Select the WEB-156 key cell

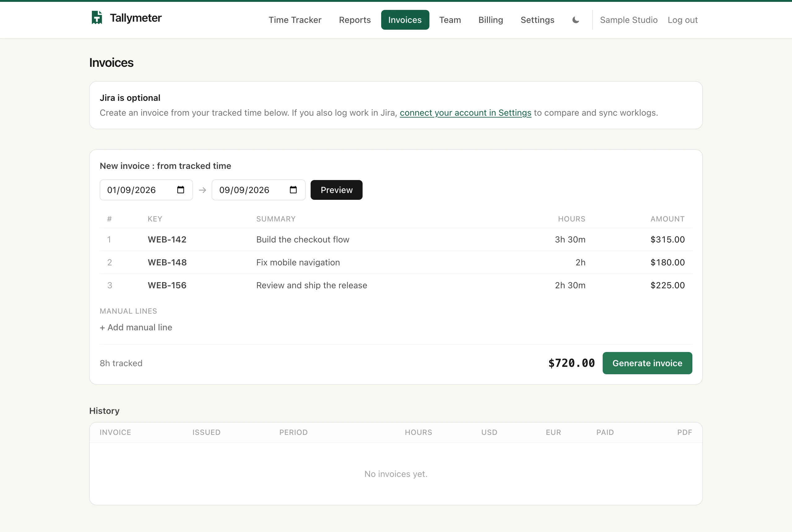[x=167, y=285]
